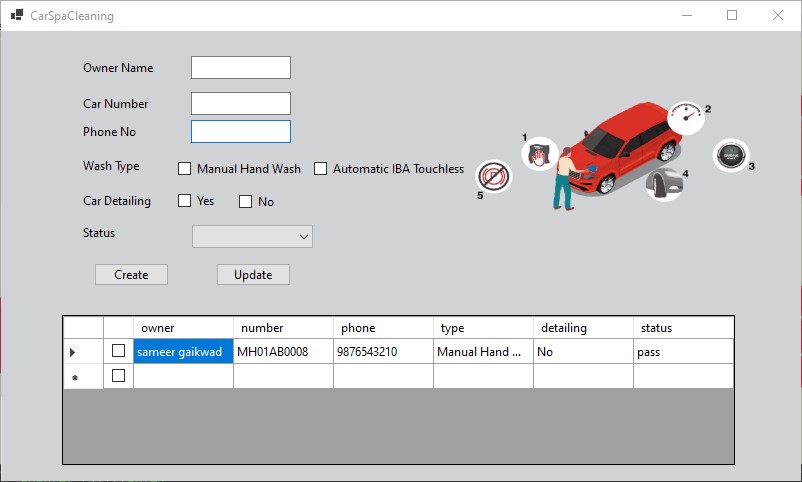Click the no-parking brake icon numbered 5
The width and height of the screenshot is (802, 482).
(493, 177)
